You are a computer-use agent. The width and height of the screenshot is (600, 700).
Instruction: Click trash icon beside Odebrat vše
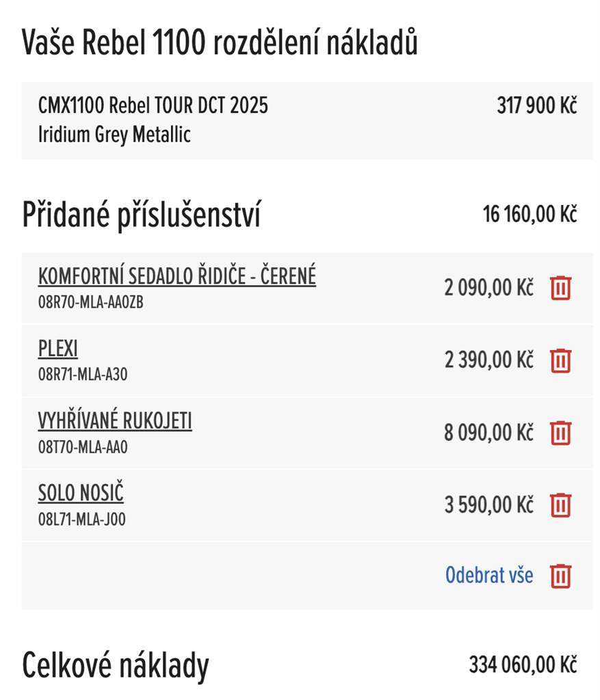tap(560, 576)
